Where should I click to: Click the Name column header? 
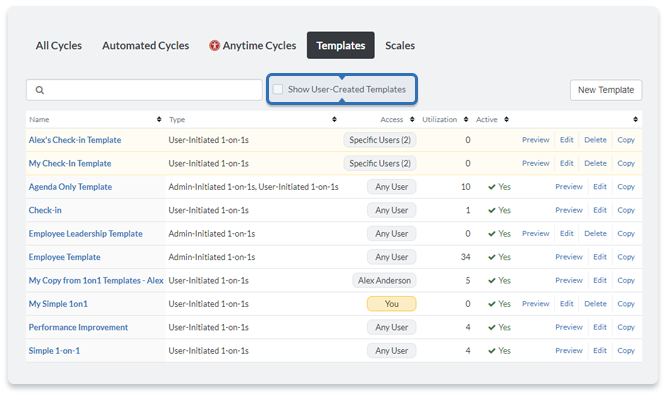click(x=39, y=119)
